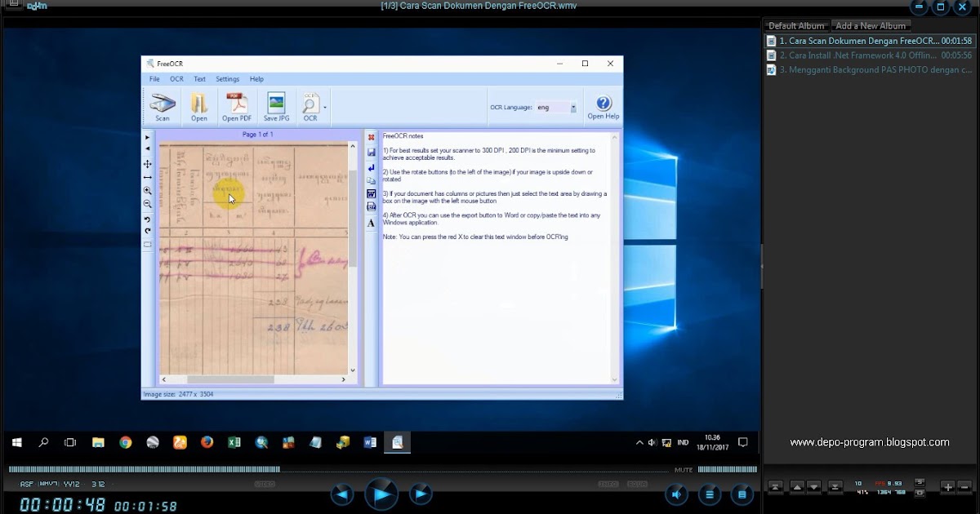This screenshot has width=980, height=514.
Task: Open Excel from the taskbar
Action: pos(234,442)
